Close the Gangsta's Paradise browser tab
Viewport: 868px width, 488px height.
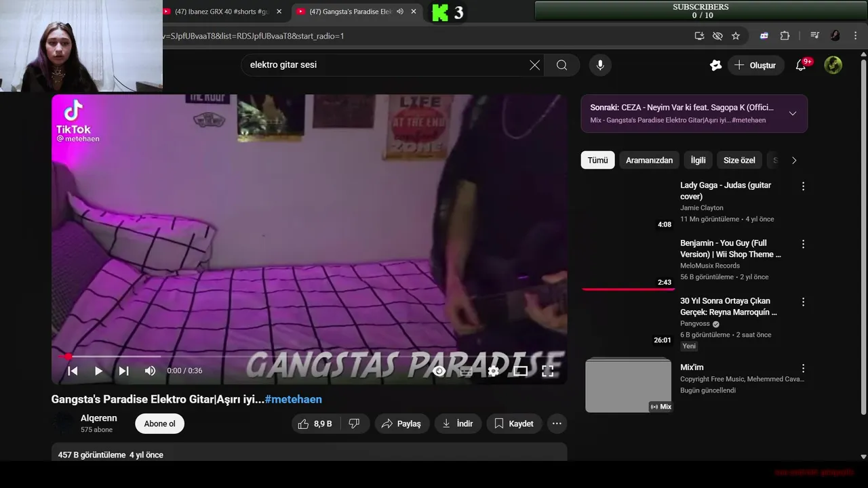point(413,12)
